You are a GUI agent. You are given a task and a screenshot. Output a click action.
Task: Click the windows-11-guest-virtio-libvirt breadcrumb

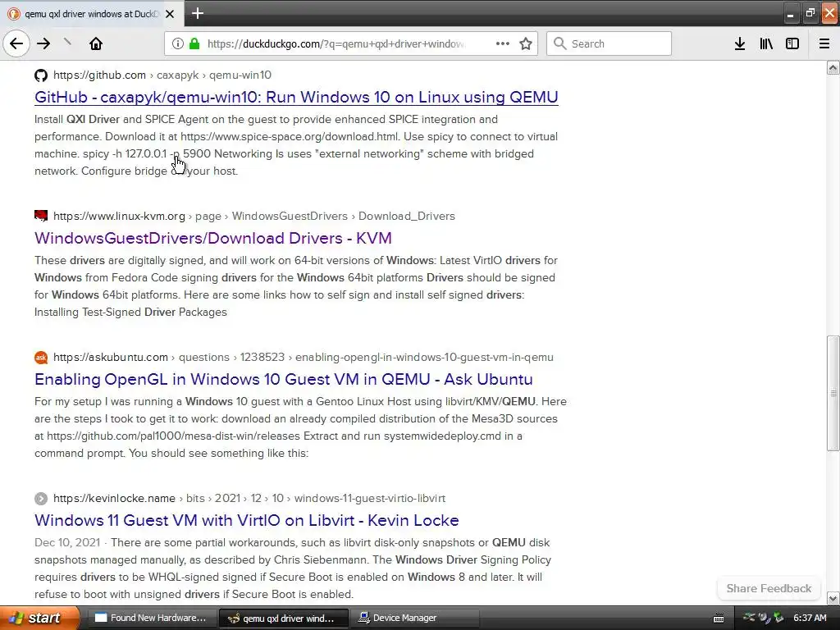(x=370, y=498)
